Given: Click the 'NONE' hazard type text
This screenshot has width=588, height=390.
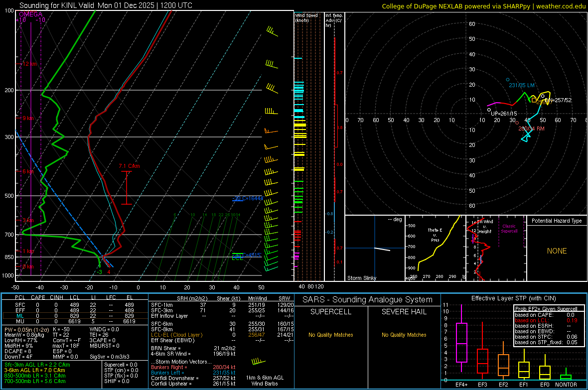Looking at the screenshot, I should click(x=557, y=251).
